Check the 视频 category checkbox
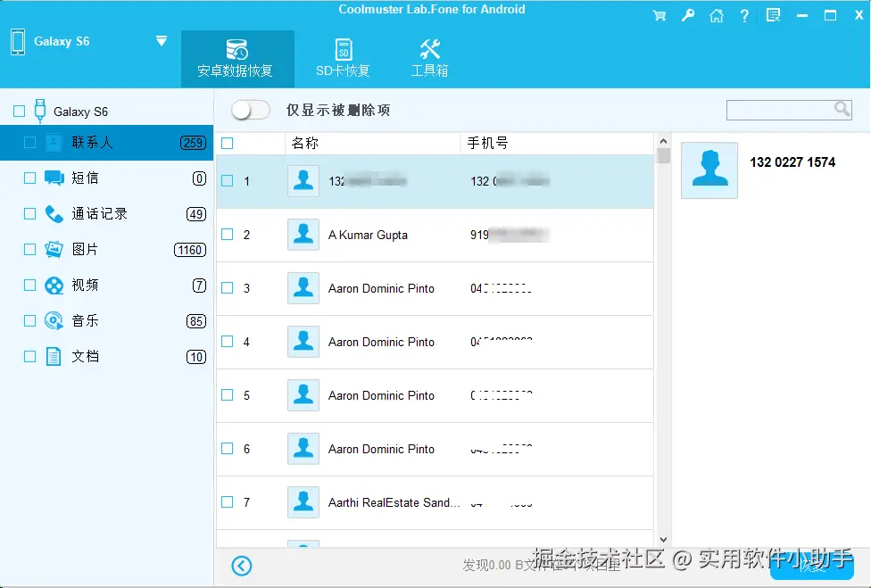 30,286
